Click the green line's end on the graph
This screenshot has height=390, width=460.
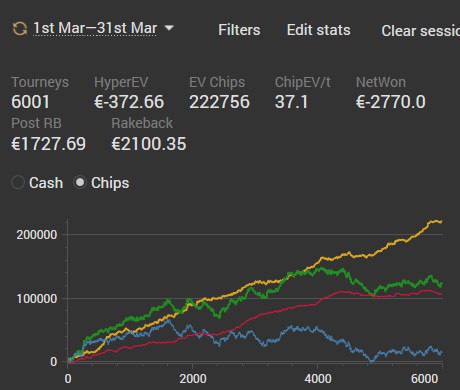point(441,284)
